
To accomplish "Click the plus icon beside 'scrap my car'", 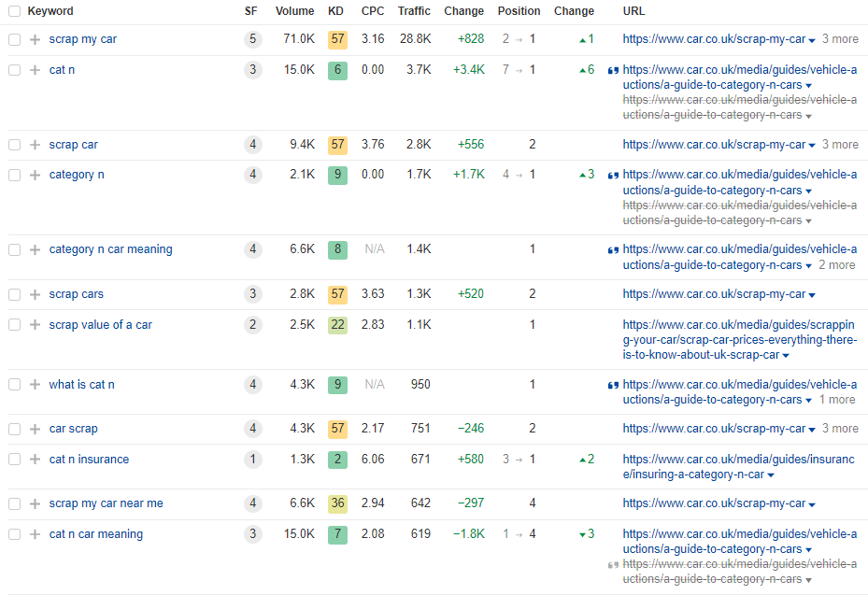I will 35,39.
